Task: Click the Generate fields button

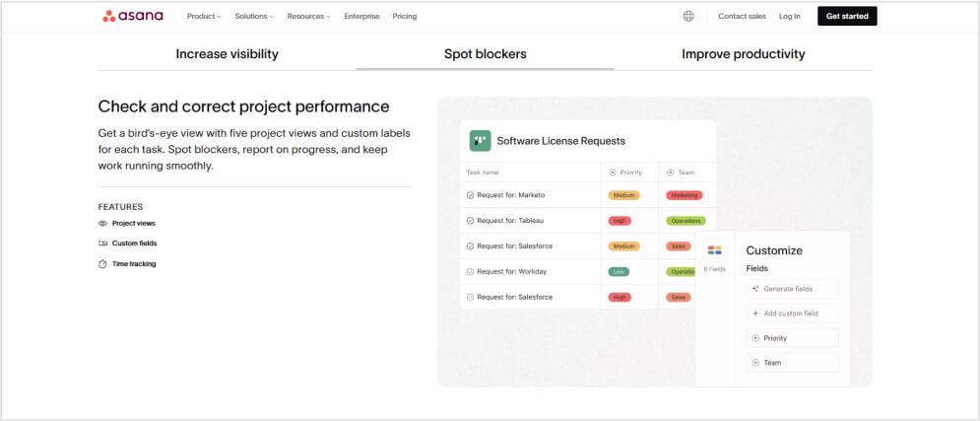Action: [x=793, y=289]
